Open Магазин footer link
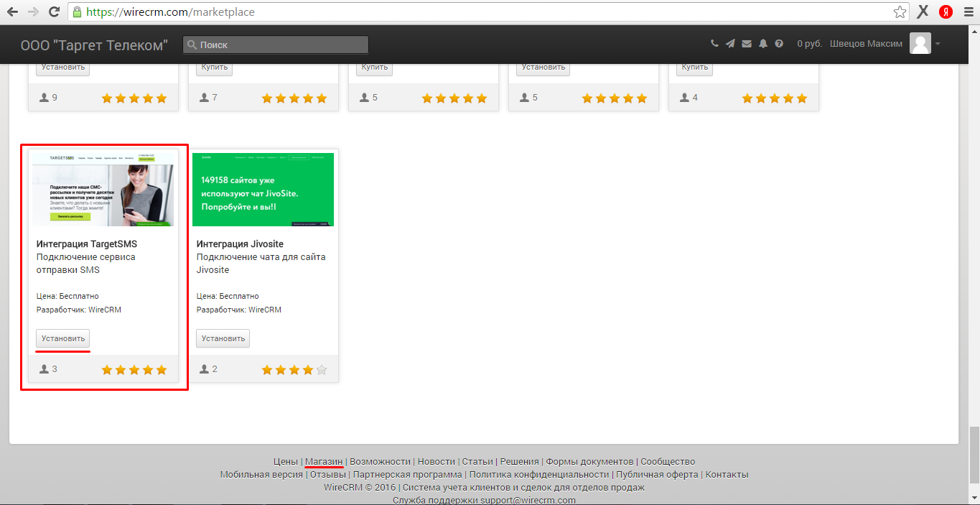The height and width of the screenshot is (505, 980). coord(324,462)
